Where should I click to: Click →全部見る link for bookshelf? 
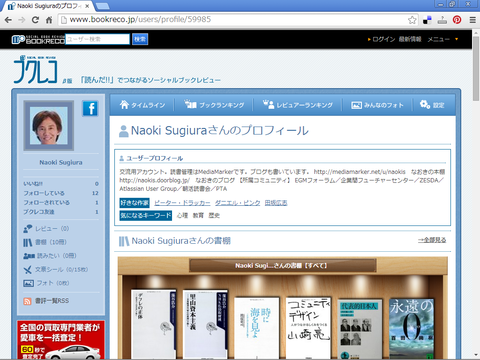(x=432, y=240)
